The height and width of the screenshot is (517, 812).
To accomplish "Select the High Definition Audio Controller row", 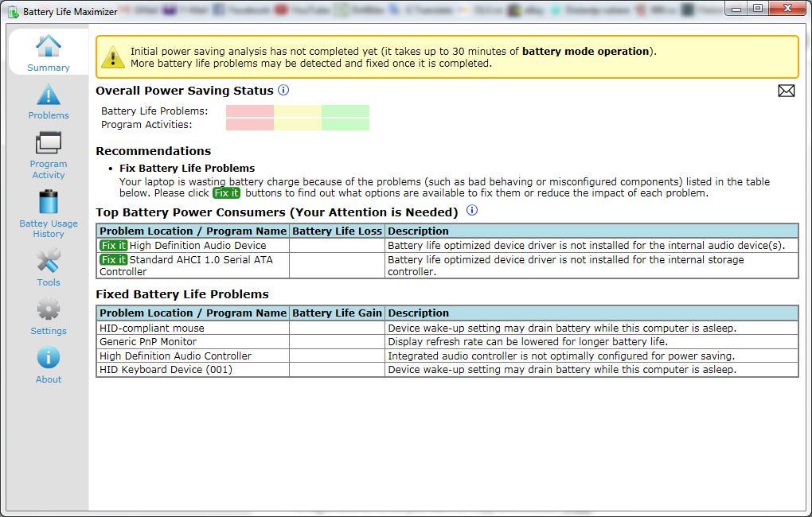I will 447,356.
